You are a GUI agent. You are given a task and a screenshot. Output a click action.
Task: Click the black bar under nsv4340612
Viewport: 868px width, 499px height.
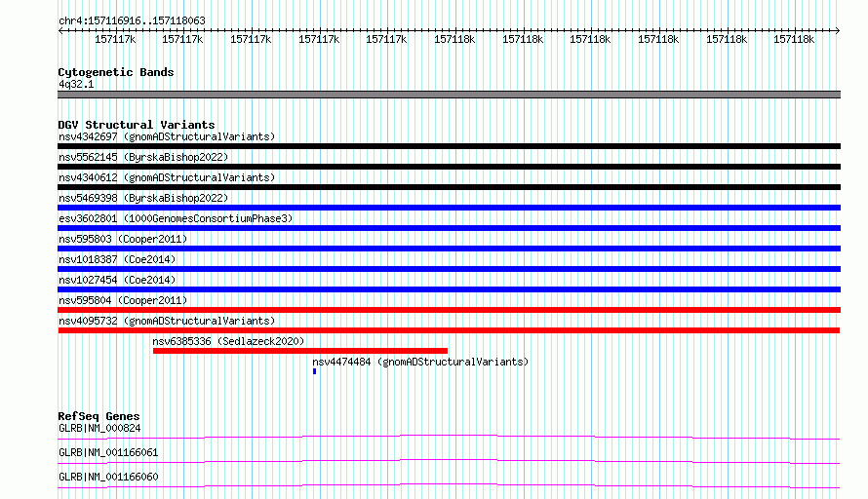coord(449,187)
